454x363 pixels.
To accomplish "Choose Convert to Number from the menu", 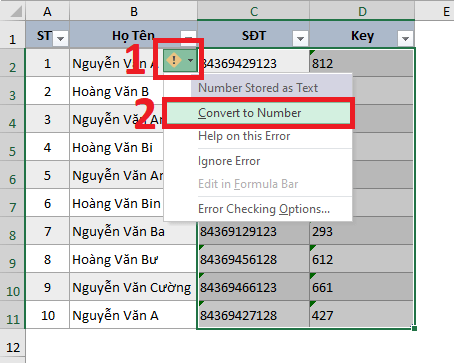I will tap(258, 113).
